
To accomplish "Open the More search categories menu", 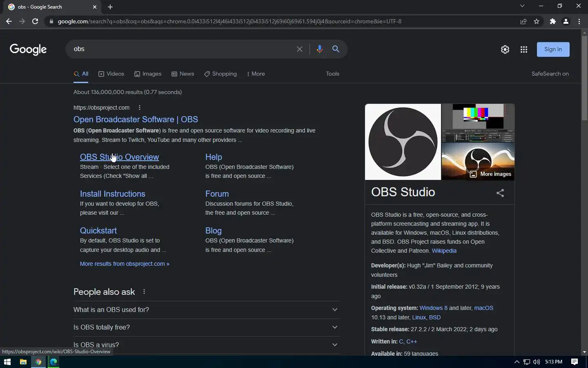I will (x=256, y=74).
